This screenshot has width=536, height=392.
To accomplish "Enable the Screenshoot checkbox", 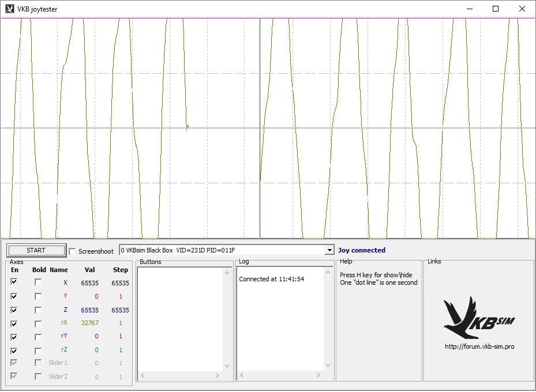I will click(x=72, y=251).
